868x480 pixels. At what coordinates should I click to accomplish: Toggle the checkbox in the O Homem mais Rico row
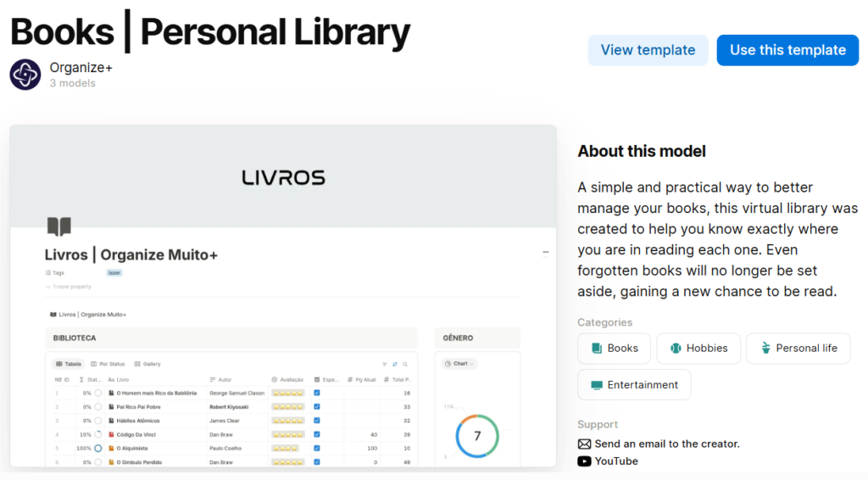tap(317, 393)
